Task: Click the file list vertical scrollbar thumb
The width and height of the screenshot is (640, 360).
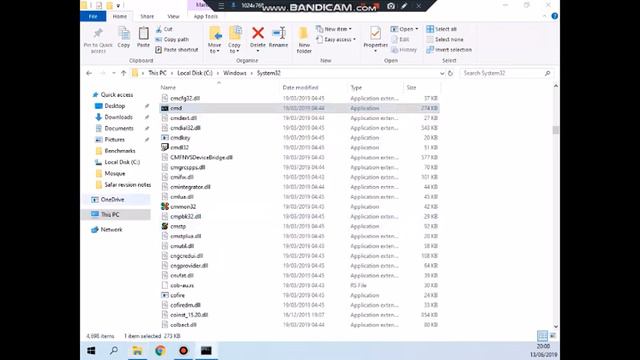Action: tap(556, 130)
